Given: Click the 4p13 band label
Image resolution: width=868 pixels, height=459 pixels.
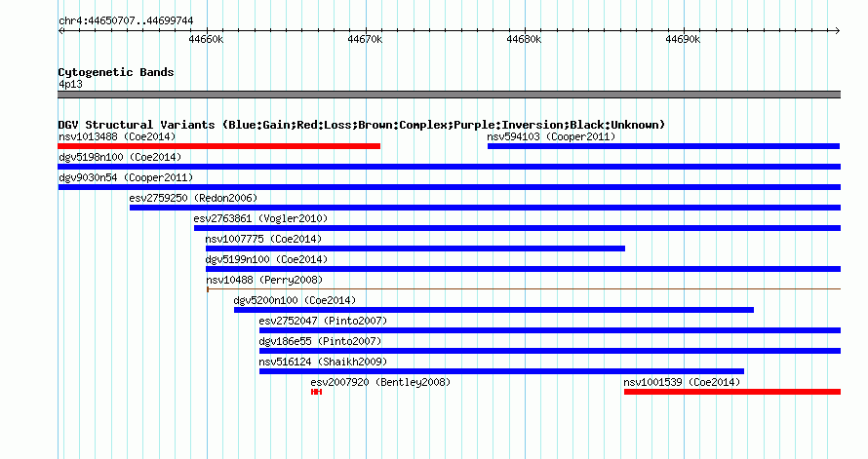Looking at the screenshot, I should point(70,84).
